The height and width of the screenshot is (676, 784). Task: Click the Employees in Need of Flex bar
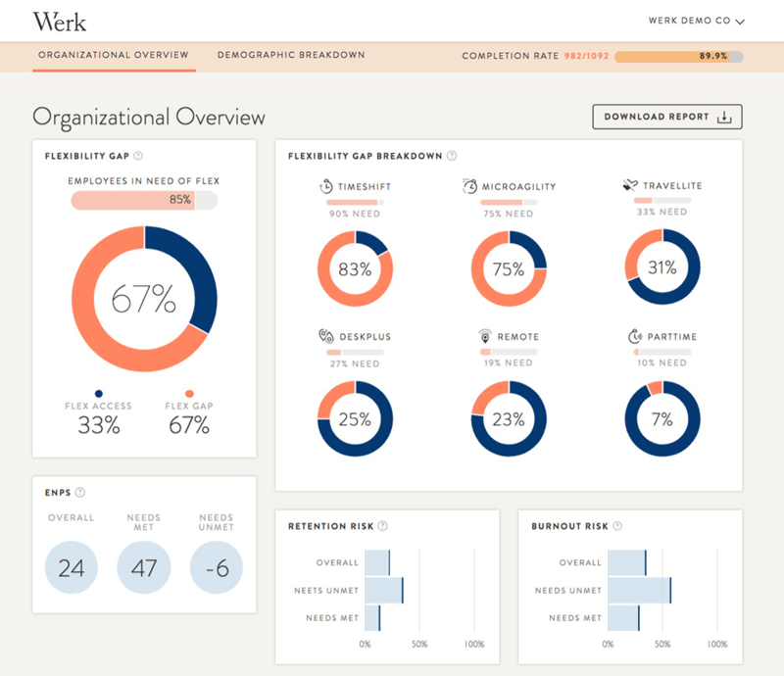[x=144, y=201]
